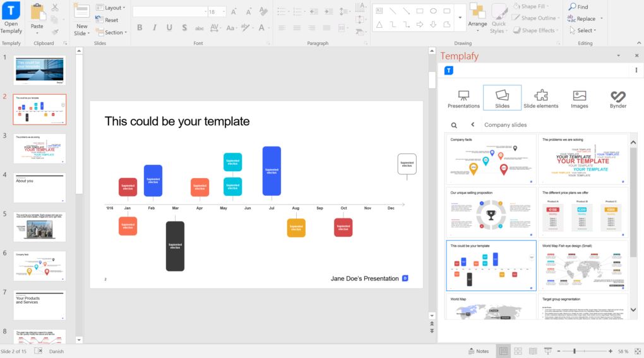Open the Layout dropdown
The width and height of the screenshot is (644, 358).
tap(110, 8)
